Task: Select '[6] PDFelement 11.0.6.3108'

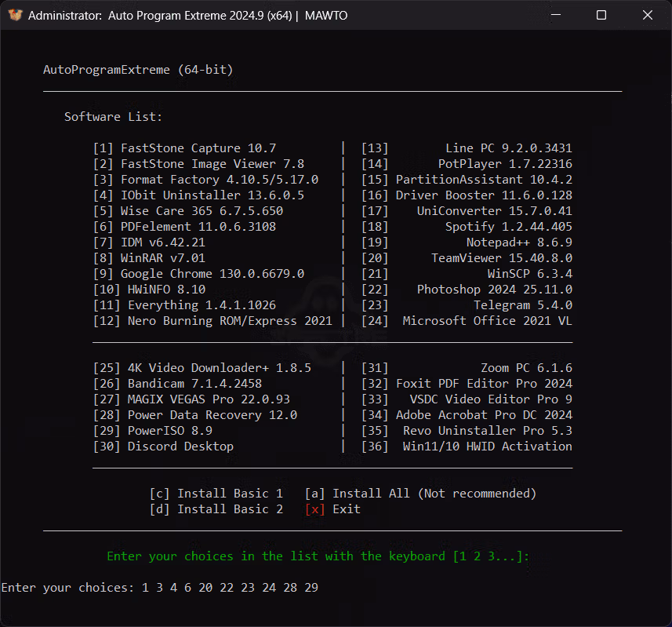Action: point(185,227)
